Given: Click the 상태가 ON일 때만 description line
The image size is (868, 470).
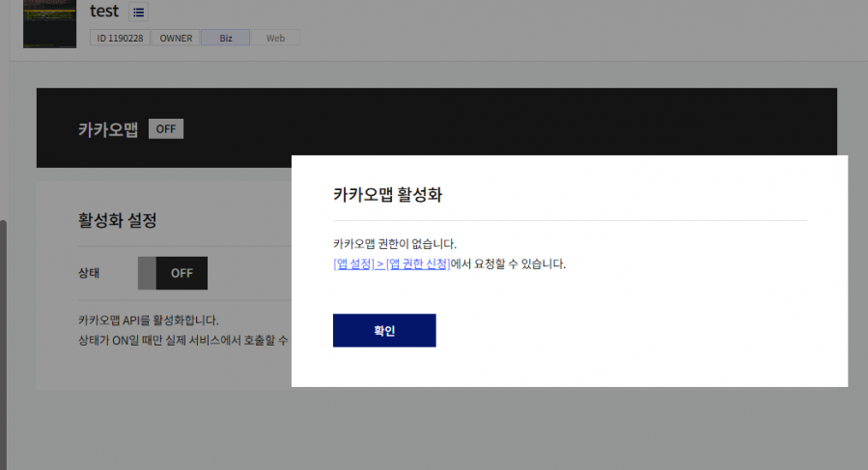Looking at the screenshot, I should 182,341.
